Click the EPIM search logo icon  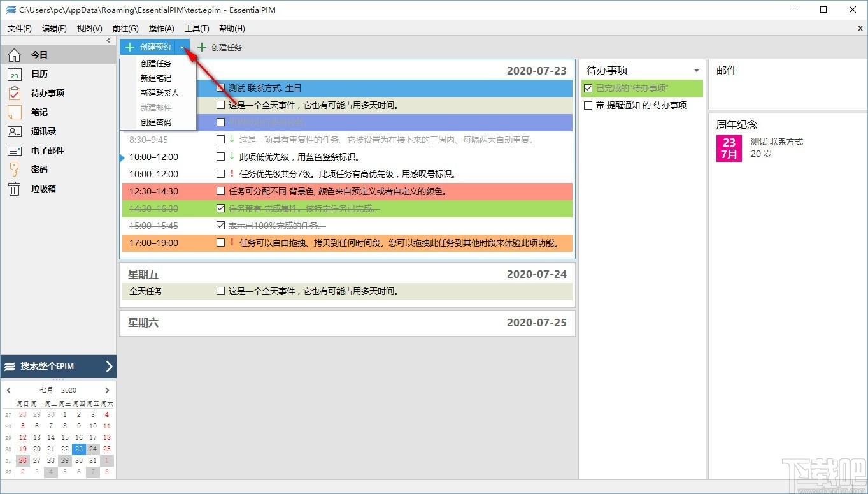coord(10,367)
